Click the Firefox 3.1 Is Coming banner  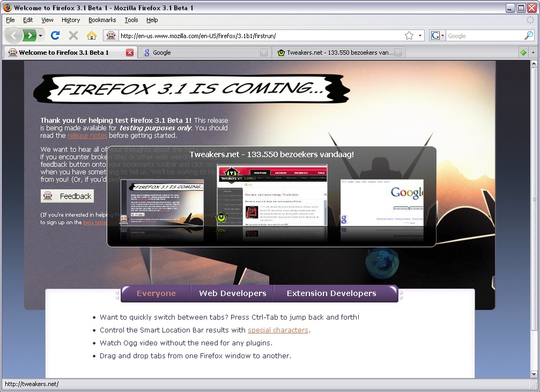tap(192, 89)
